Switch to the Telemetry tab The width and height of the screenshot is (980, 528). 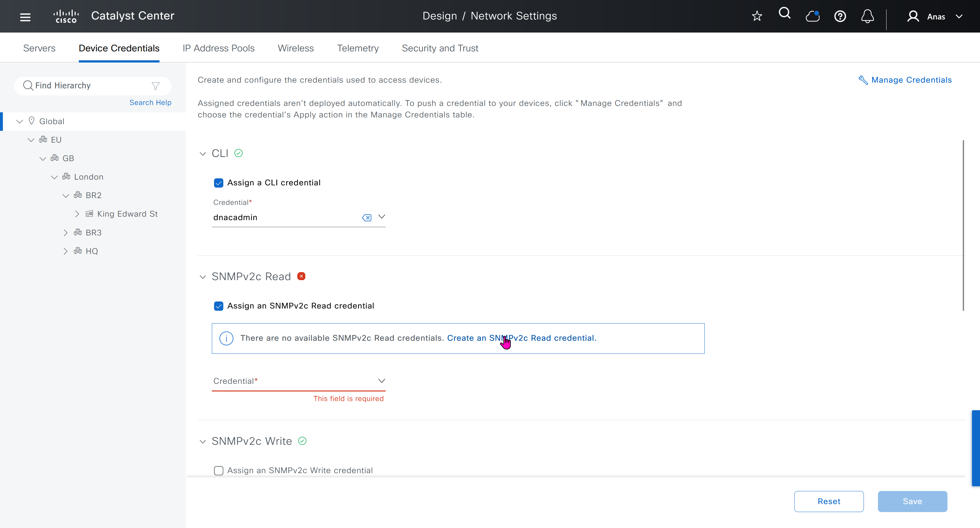click(x=358, y=48)
